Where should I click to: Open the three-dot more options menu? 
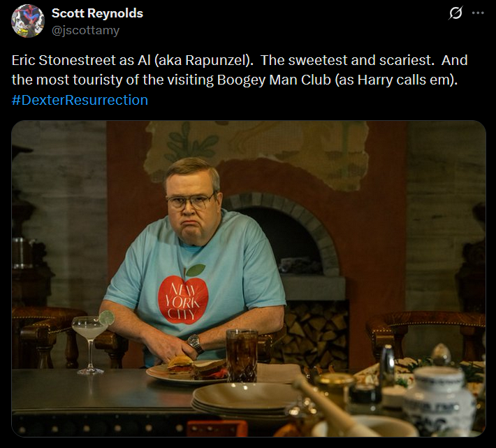click(478, 13)
